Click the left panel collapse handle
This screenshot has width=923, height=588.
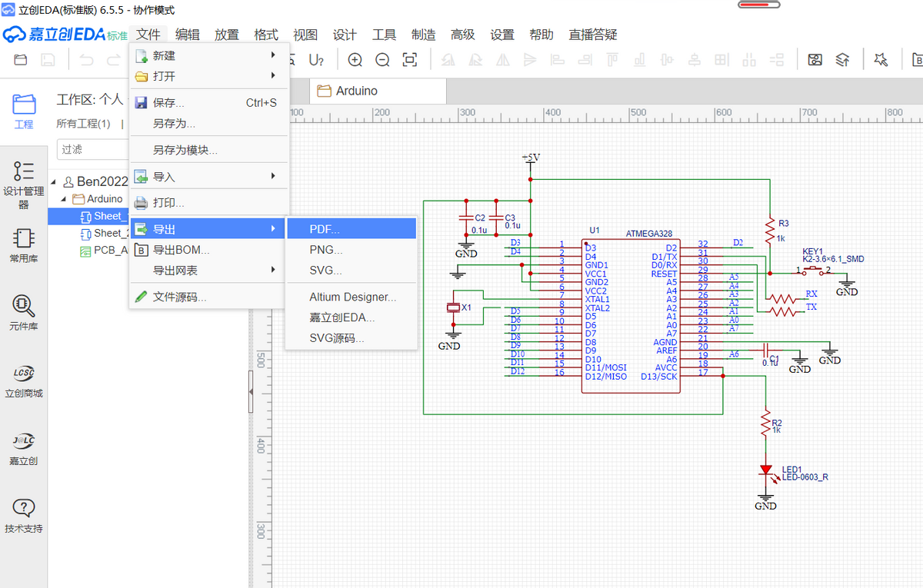[251, 391]
